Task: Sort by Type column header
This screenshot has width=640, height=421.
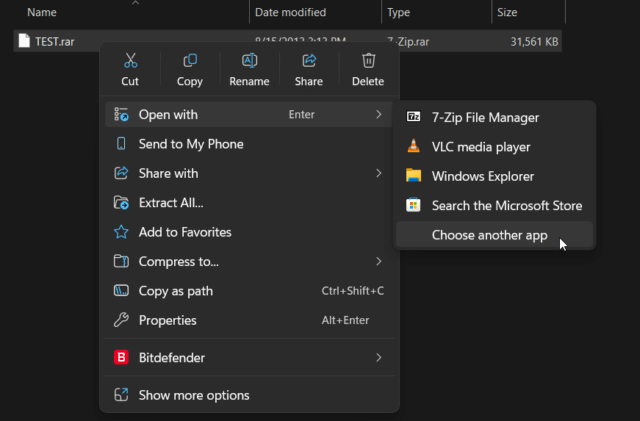Action: pyautogui.click(x=398, y=12)
